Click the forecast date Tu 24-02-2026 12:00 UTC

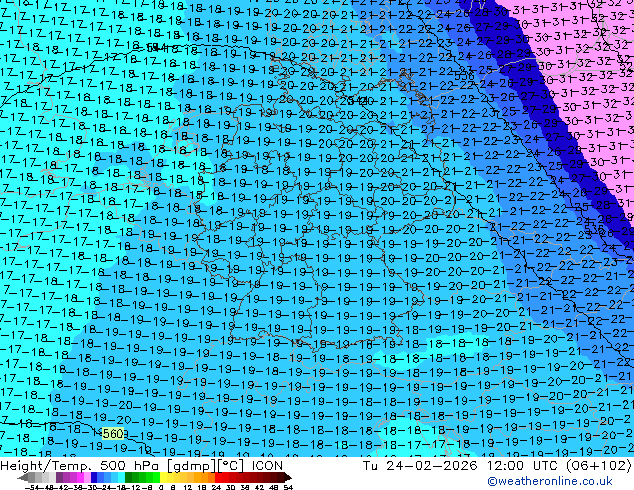coord(462,466)
